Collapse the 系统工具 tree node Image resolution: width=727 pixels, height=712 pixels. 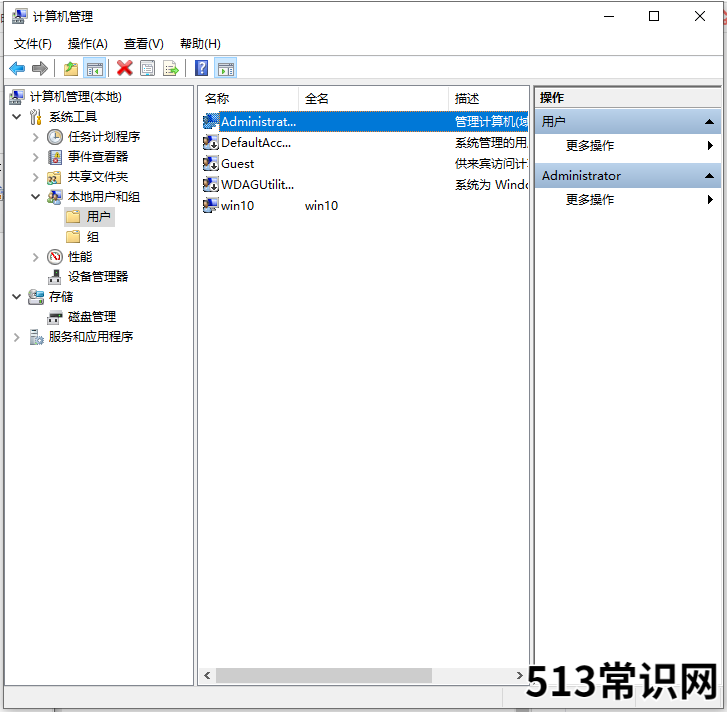pos(17,117)
